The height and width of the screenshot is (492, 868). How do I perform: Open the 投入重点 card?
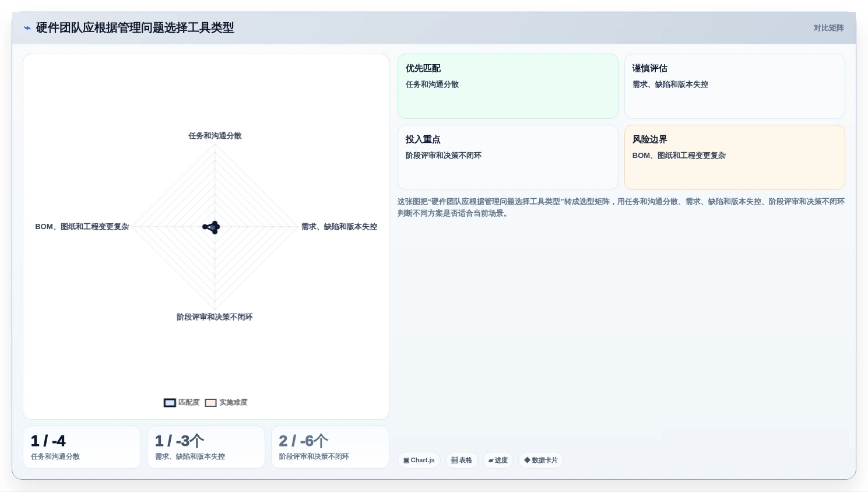point(508,157)
